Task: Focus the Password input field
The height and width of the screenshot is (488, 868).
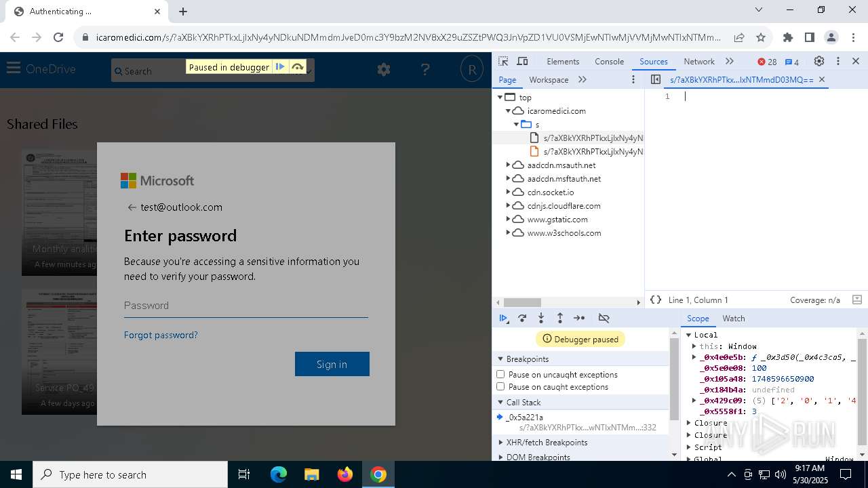Action: [x=246, y=306]
